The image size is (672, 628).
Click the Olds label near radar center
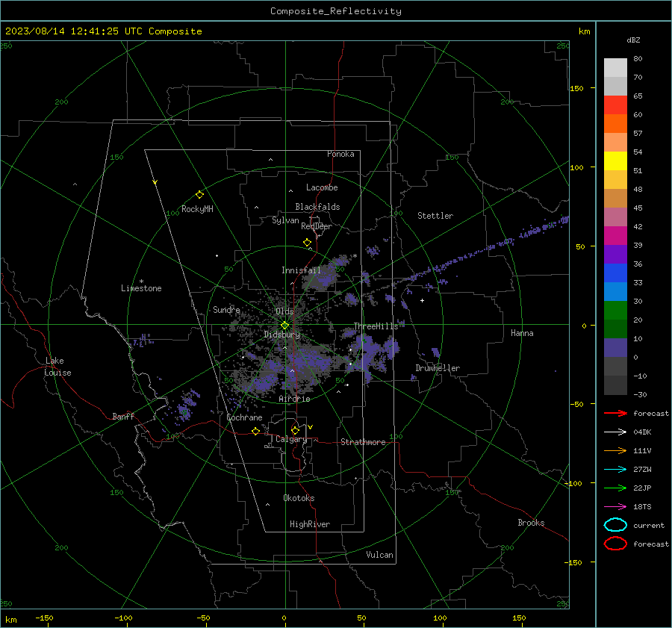(284, 311)
